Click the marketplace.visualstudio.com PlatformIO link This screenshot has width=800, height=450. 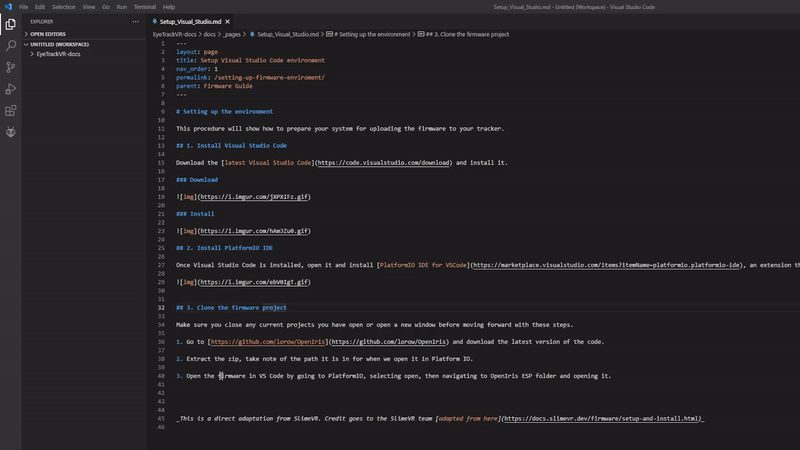[606, 265]
